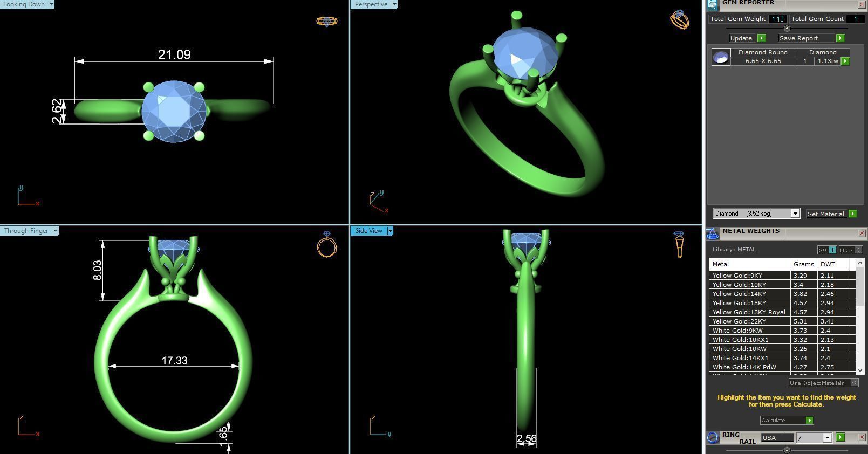Click ring orientation icon in Looking Down viewport
Screen dimensions: 868x454
click(x=326, y=22)
